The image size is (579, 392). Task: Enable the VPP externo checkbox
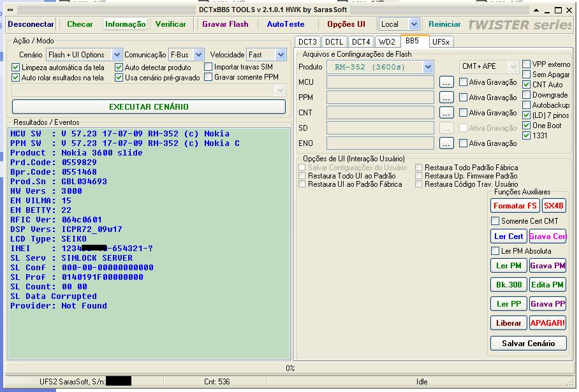coord(527,64)
